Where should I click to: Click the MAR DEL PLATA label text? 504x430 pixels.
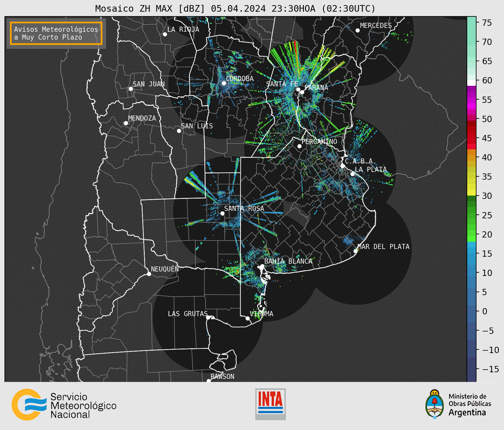[x=383, y=247]
